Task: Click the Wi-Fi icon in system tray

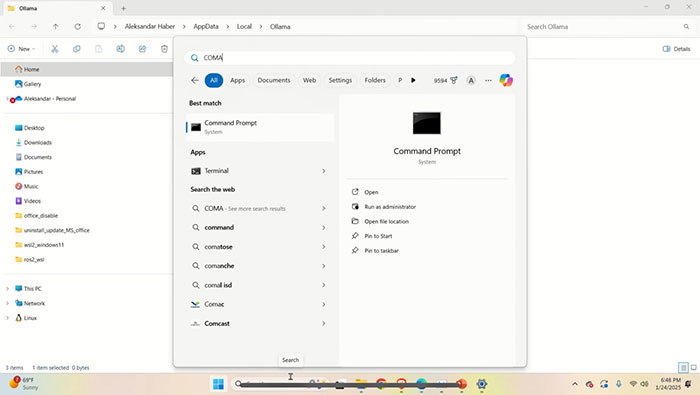Action: click(x=633, y=384)
